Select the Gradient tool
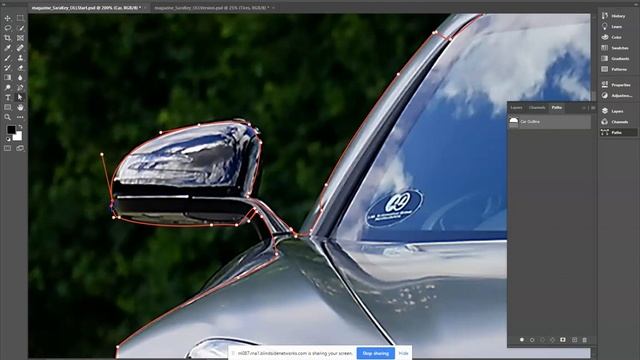Viewport: 640px width, 360px height. click(x=7, y=78)
